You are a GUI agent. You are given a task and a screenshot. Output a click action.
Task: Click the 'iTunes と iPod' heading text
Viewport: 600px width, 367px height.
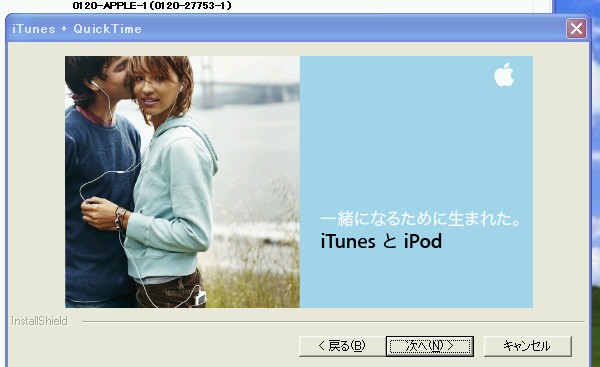coord(381,241)
